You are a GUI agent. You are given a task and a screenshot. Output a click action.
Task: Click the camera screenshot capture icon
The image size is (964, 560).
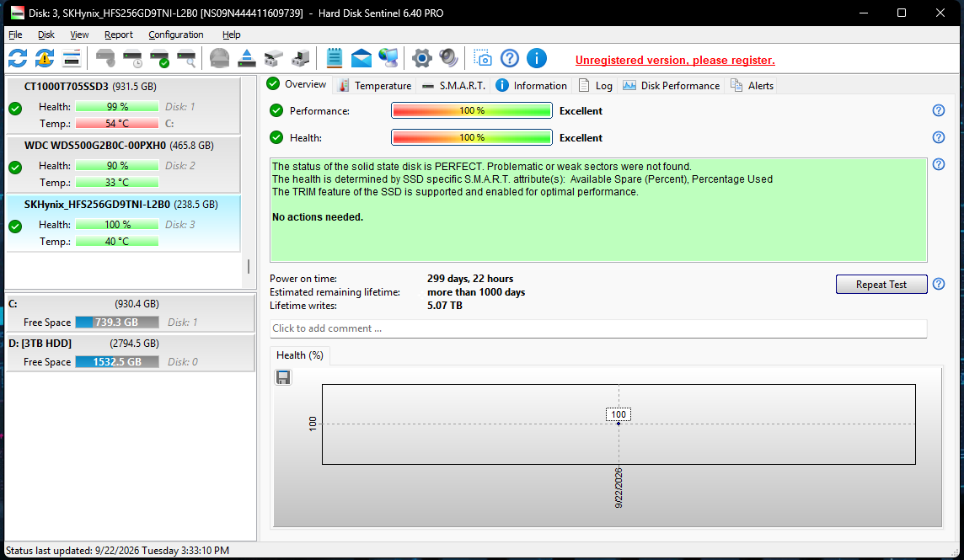(x=483, y=58)
